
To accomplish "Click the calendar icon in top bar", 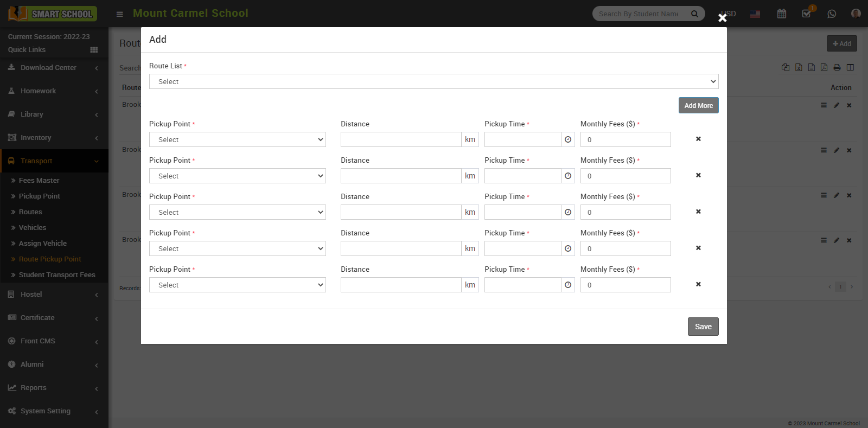I will tap(781, 14).
